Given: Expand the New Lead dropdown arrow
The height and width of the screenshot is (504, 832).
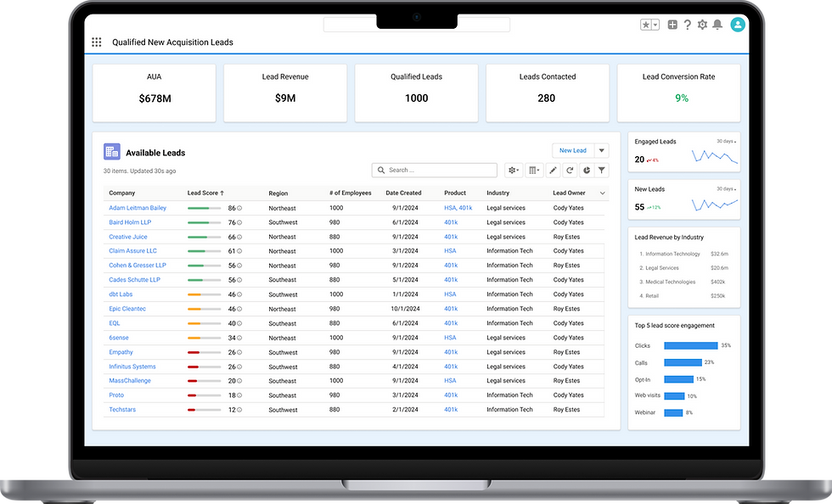Looking at the screenshot, I should coord(602,151).
